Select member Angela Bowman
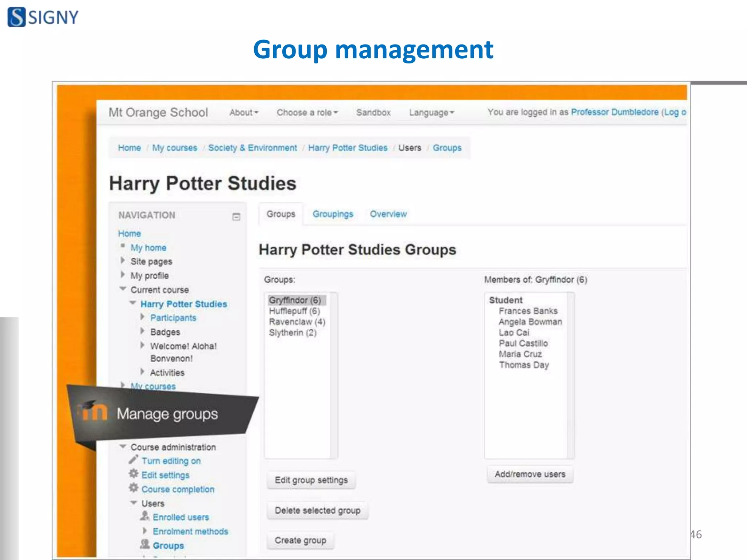 tap(530, 322)
